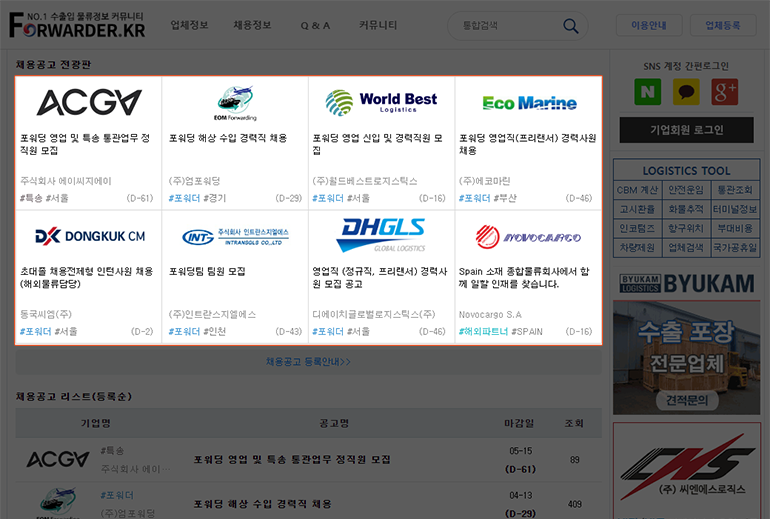Open the 부대비용 logistics tool

tap(735, 228)
